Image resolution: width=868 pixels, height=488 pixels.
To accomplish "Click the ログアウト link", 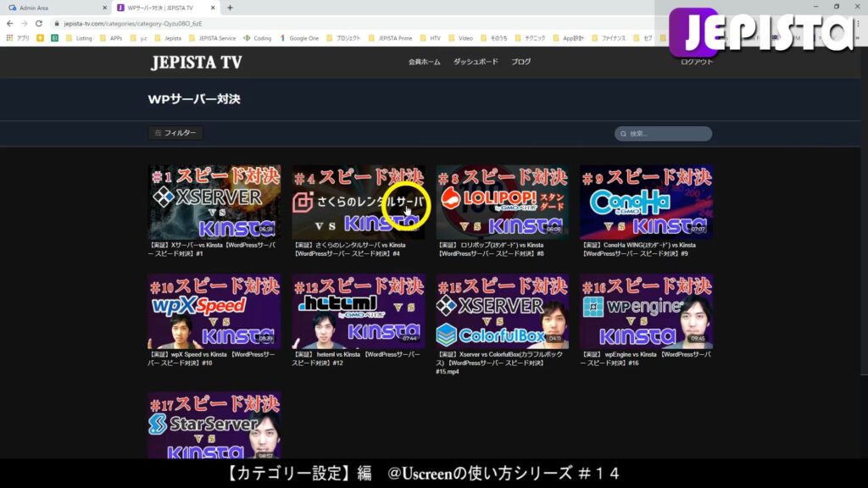I will coord(697,62).
